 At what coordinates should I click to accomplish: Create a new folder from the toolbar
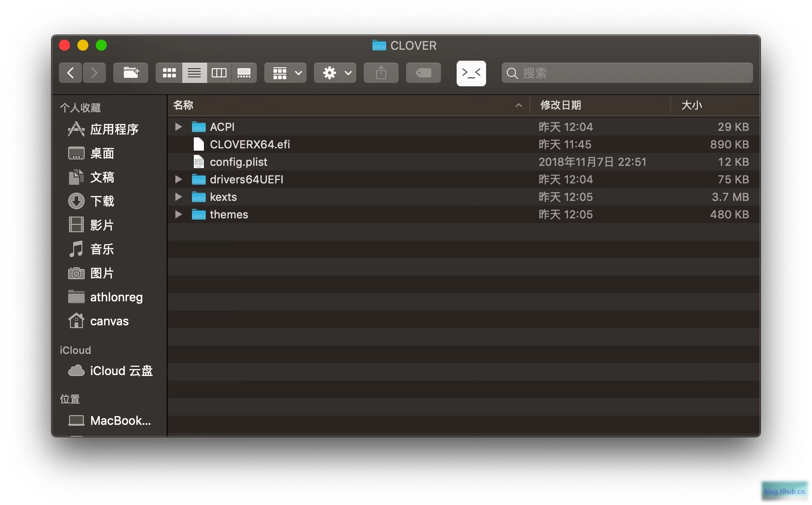point(131,73)
